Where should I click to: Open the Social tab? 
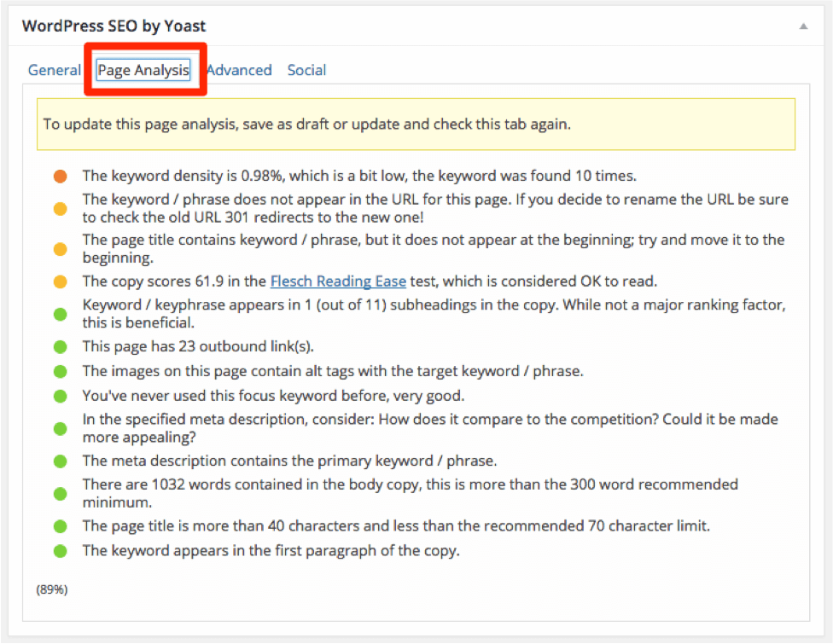pos(306,70)
